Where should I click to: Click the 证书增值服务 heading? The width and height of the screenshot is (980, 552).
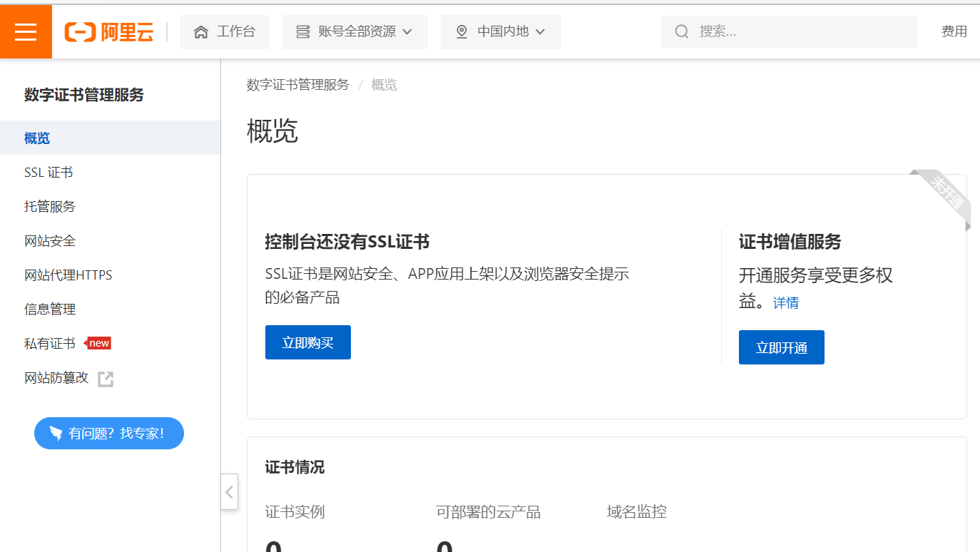coord(790,242)
